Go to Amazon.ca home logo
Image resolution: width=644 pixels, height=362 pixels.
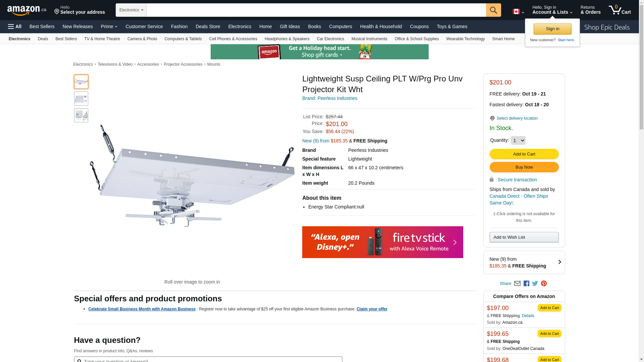[27, 10]
